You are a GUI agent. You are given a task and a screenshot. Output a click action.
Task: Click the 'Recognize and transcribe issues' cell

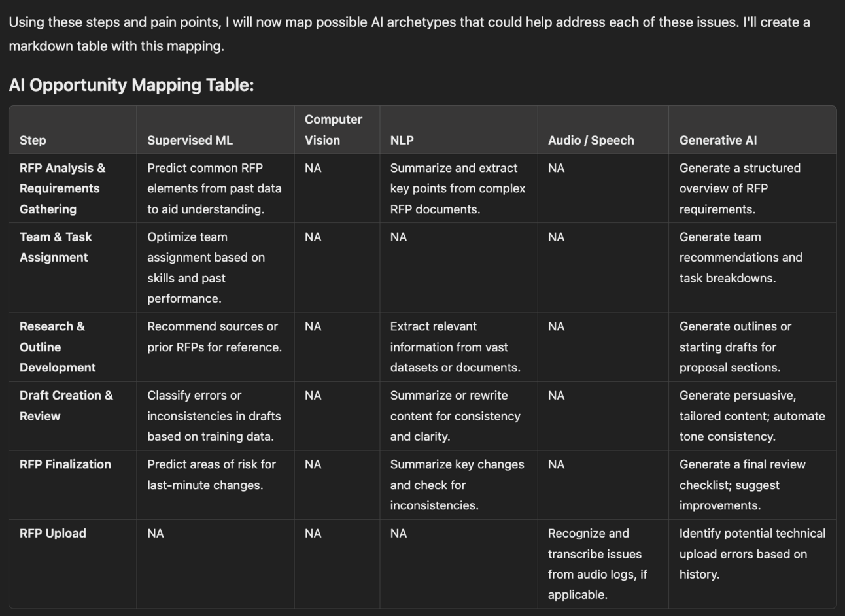click(x=597, y=564)
